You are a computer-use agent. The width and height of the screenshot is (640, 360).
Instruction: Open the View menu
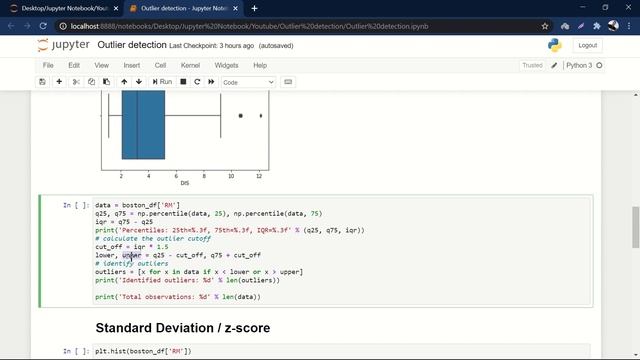102,65
